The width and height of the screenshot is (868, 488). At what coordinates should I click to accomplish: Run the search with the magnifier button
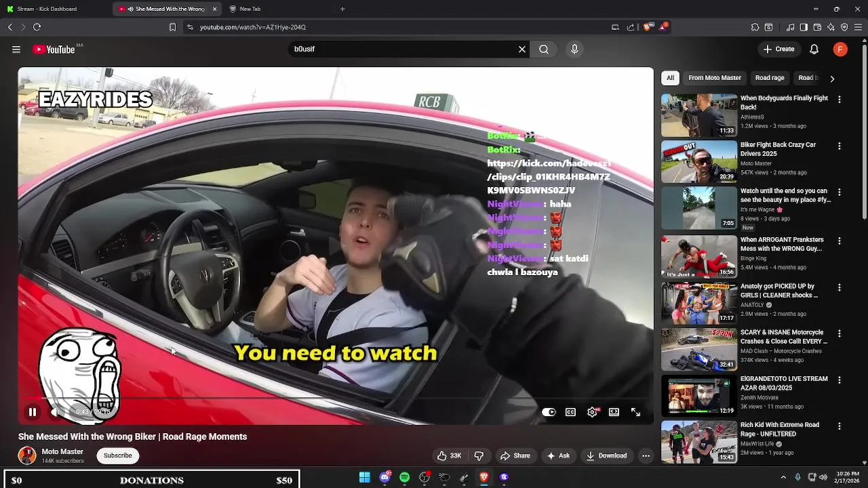click(544, 49)
